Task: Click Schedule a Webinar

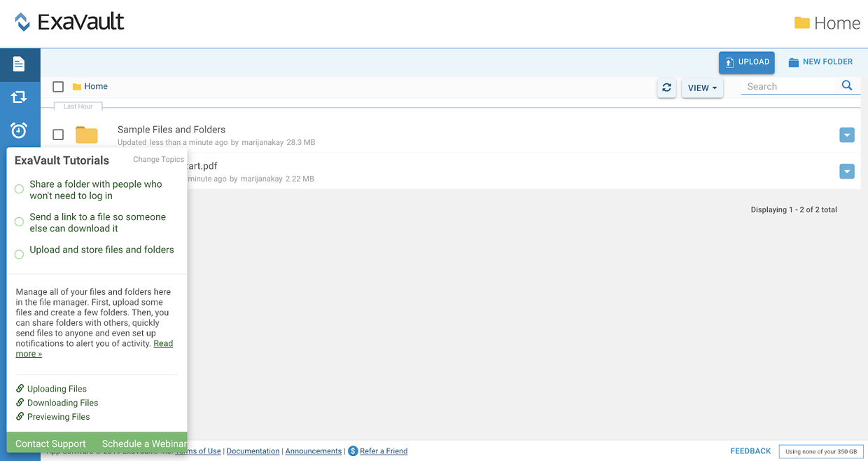Action: pos(143,443)
